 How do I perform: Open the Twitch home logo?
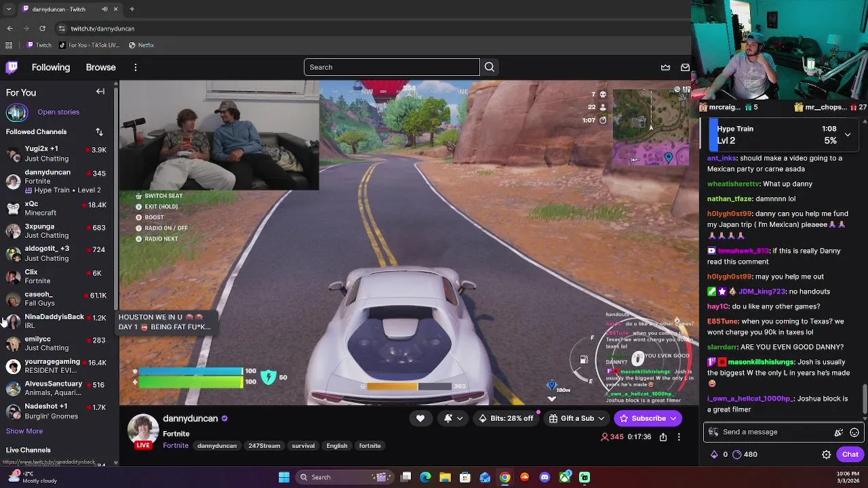click(x=12, y=67)
